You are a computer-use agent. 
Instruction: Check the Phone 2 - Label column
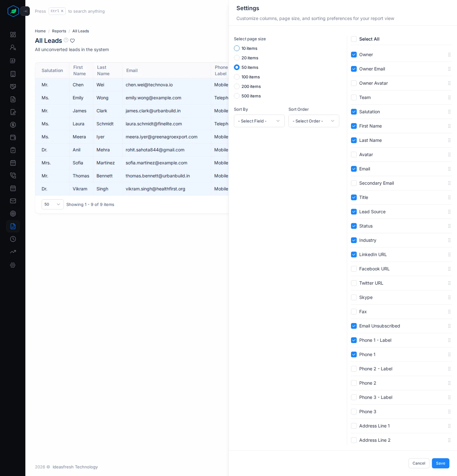[354, 369]
